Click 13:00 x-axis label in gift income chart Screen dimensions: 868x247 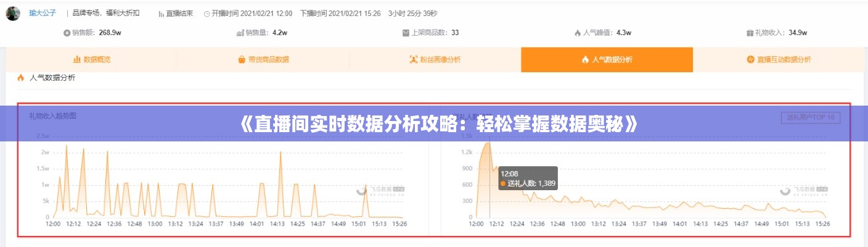[154, 224]
